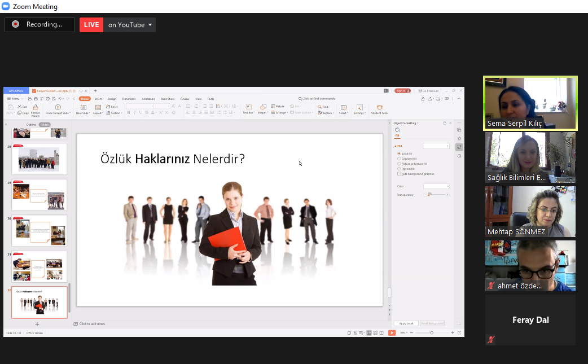Viewport: 588px width, 364px height.
Task: Select slide 29 thumbnail in the panel
Action: pos(40,195)
